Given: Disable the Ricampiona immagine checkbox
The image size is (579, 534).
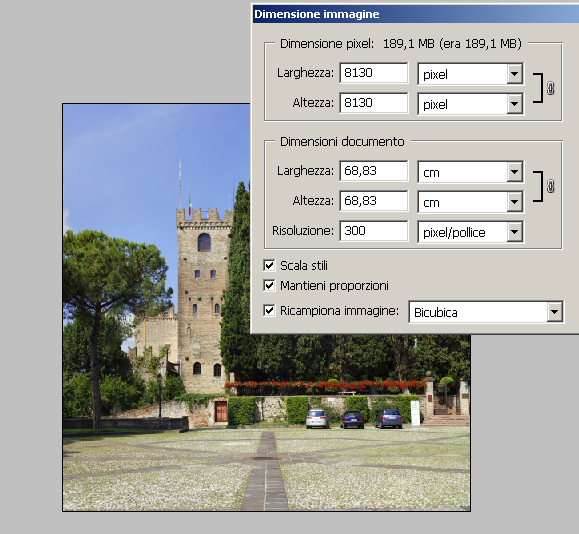Looking at the screenshot, I should 269,310.
